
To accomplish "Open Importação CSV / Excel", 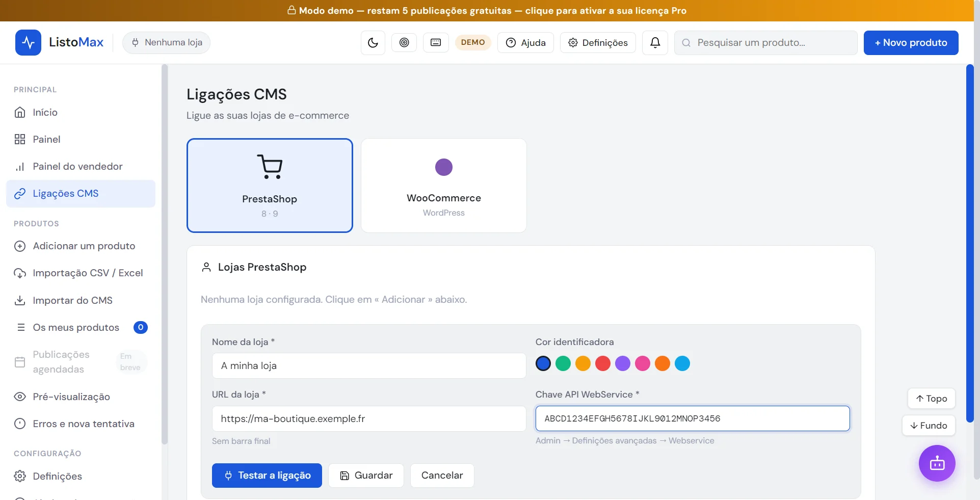I will coord(81,273).
